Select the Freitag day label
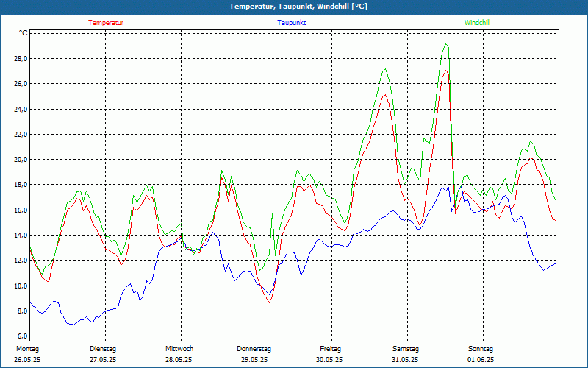 pyautogui.click(x=330, y=349)
